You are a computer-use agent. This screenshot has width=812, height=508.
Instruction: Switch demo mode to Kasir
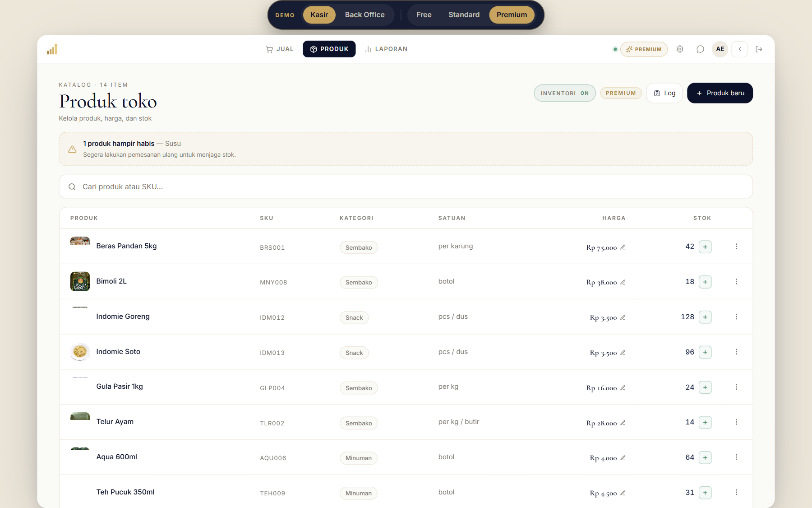click(x=319, y=15)
